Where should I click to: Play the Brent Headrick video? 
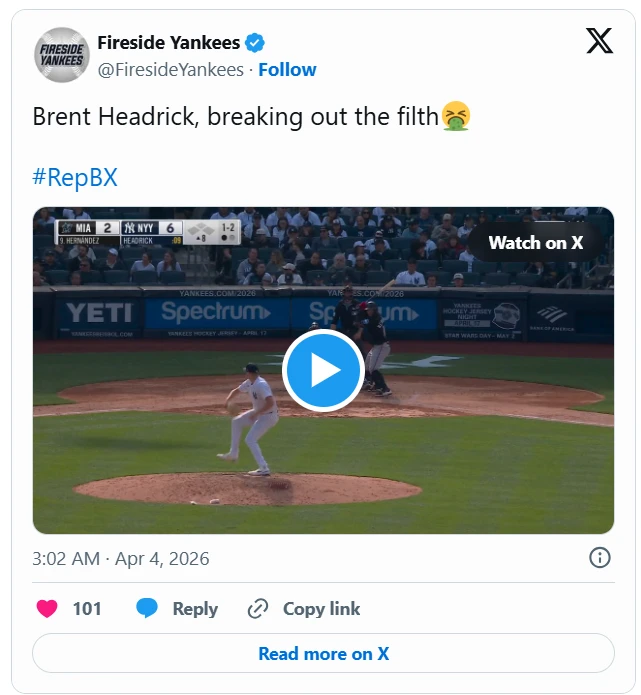point(323,370)
